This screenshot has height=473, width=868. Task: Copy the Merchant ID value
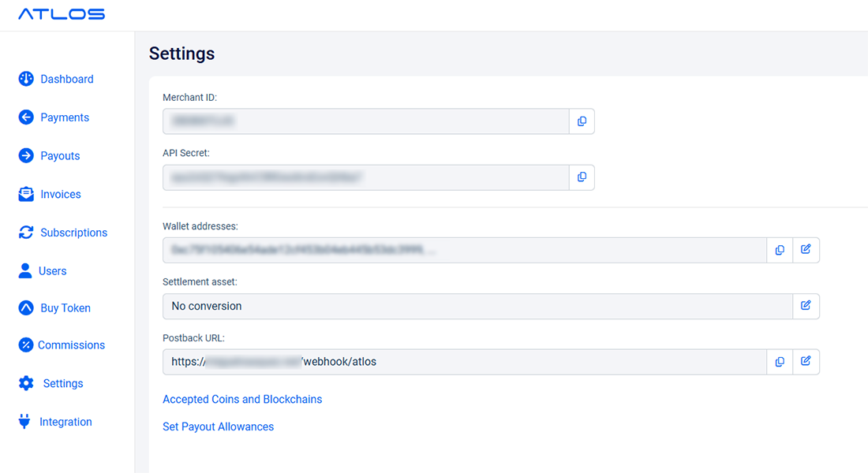[x=582, y=121]
